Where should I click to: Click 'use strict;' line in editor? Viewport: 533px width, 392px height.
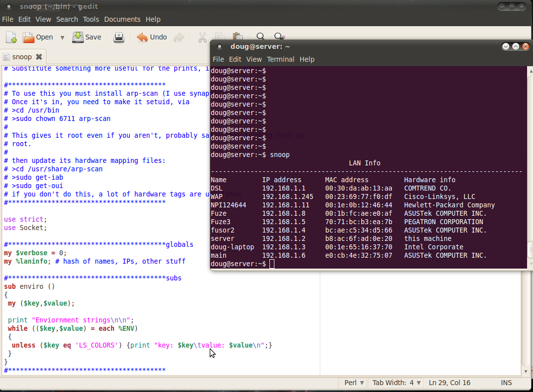26,219
